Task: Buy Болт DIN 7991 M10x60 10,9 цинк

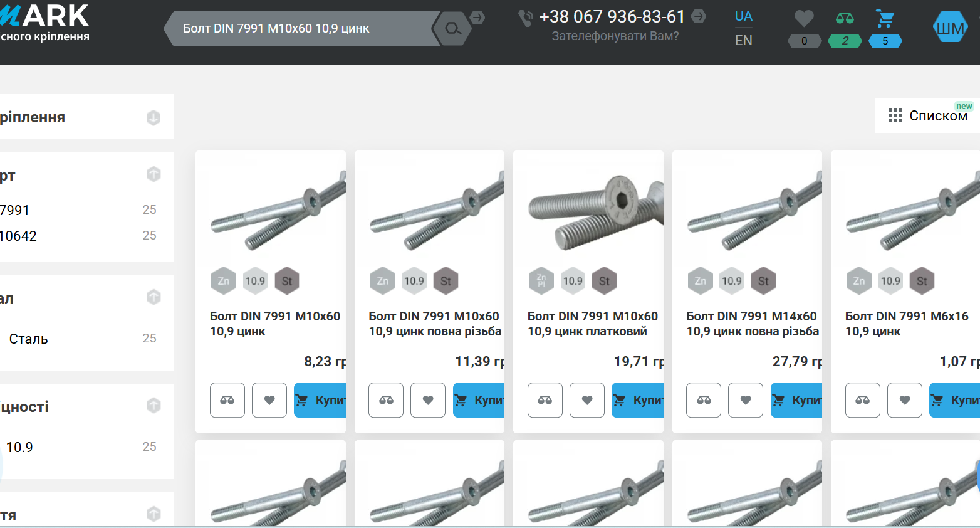Action: [x=320, y=400]
